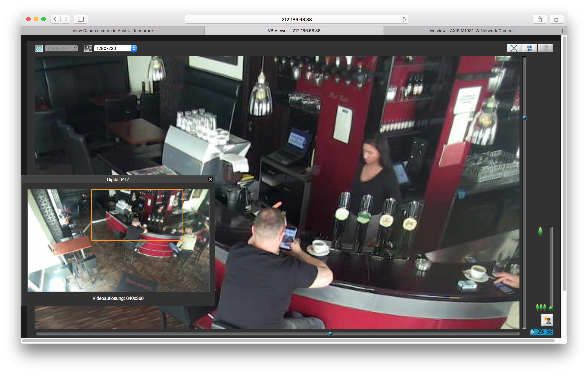Click the display size screen icon
The height and width of the screenshot is (374, 588).
click(88, 48)
